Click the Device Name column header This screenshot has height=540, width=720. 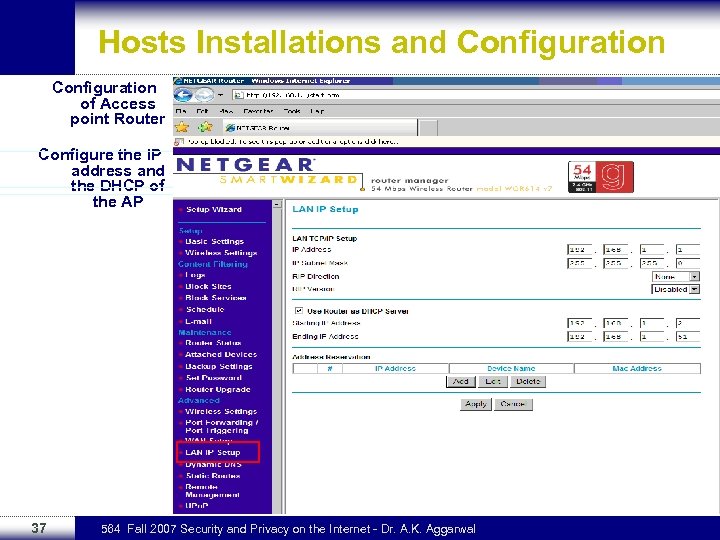point(512,368)
